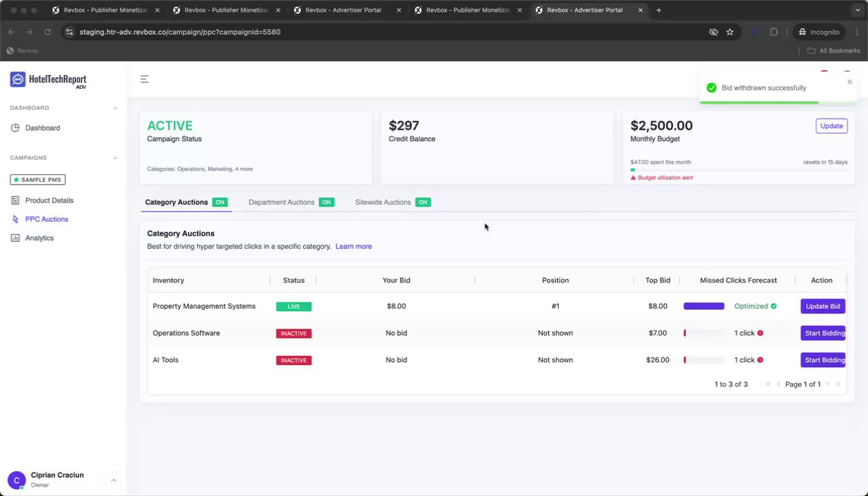Click missed clicks bar for Operations Software
The height and width of the screenshot is (496, 868).
703,333
